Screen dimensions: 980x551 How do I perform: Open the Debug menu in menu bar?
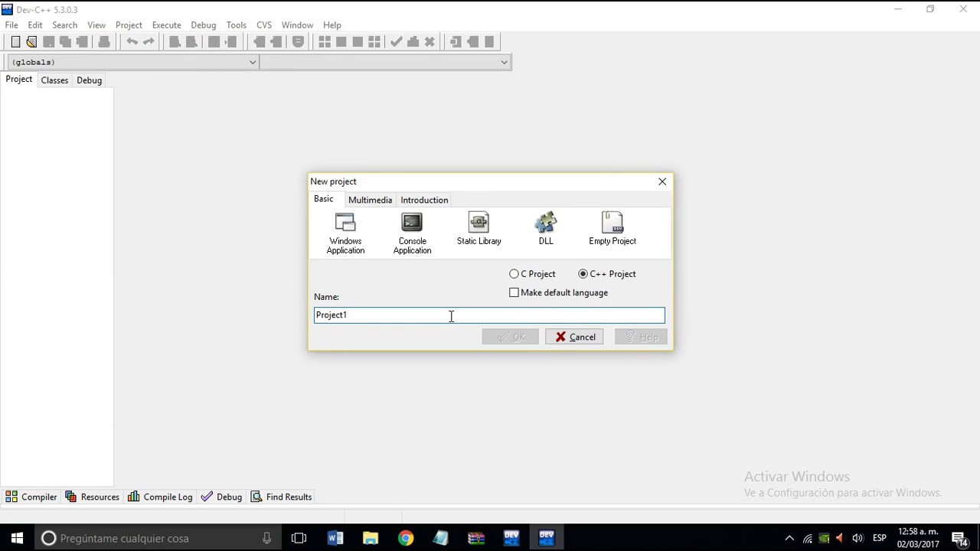point(204,25)
